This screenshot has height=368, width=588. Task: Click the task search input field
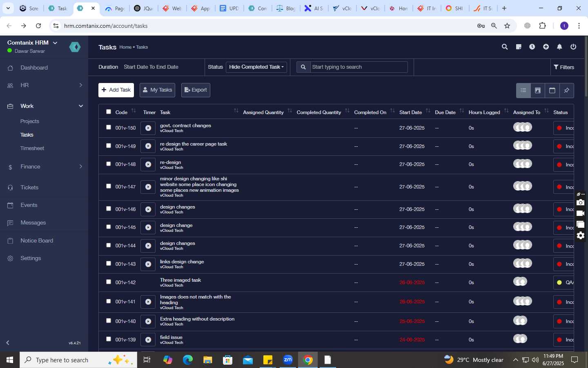359,67
